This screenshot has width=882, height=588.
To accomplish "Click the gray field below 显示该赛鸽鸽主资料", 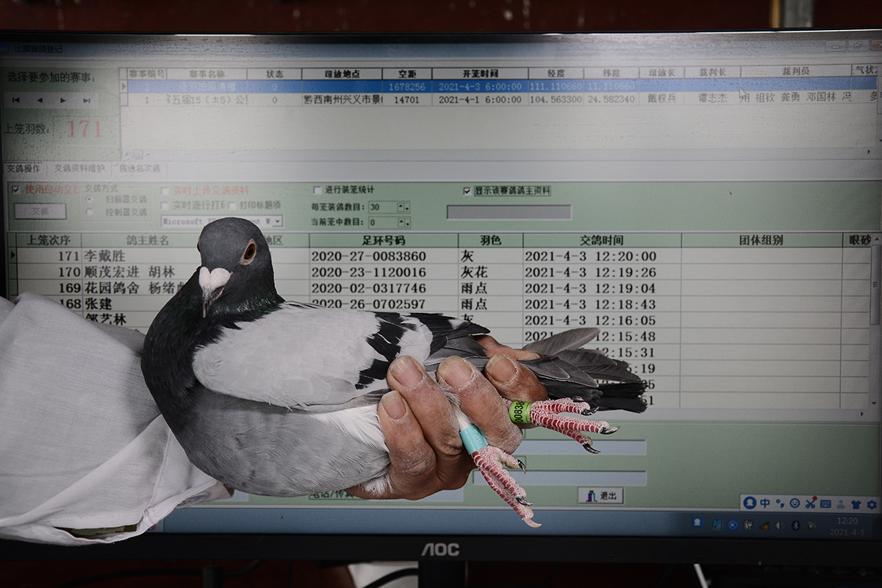I will point(509,212).
